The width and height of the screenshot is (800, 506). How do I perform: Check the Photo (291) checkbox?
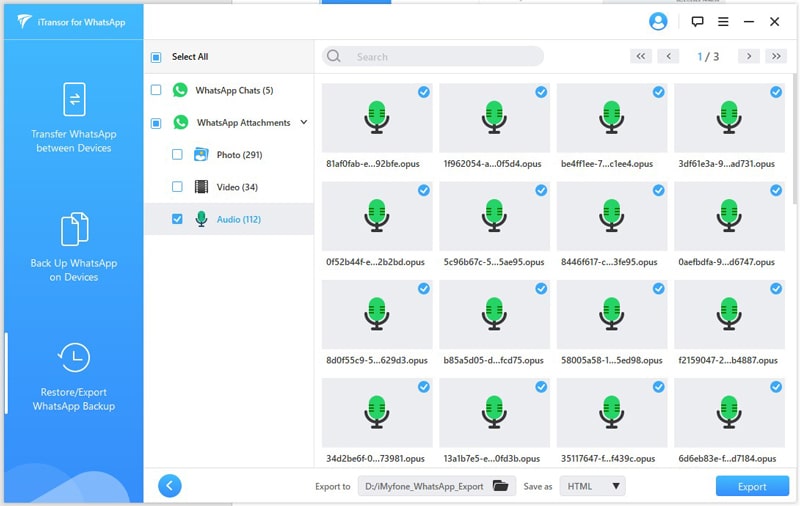tap(177, 155)
